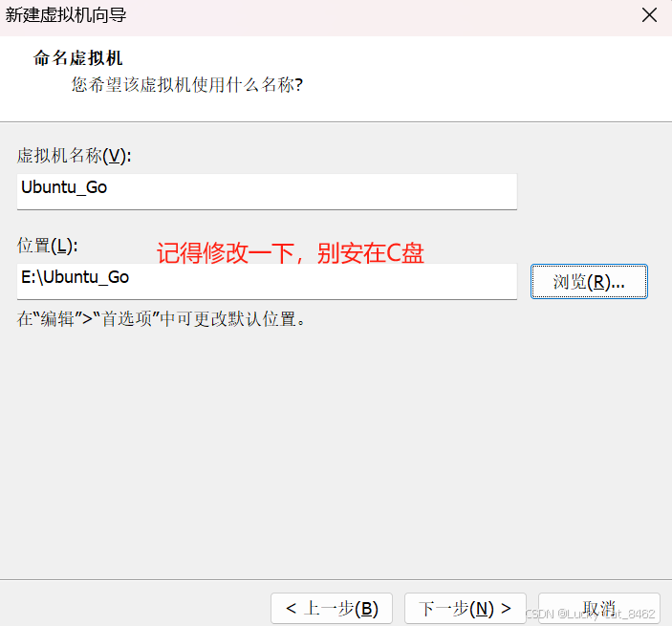Click the 您希望该虚拟机使用什么名称? text
672x626 pixels.
click(x=187, y=84)
